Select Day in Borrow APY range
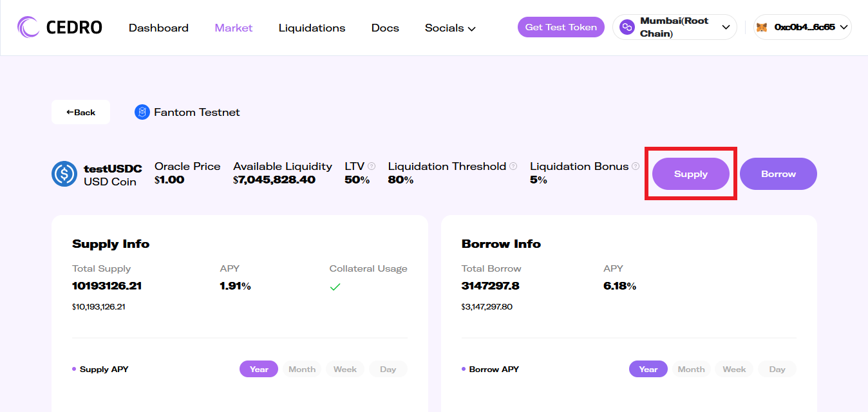 click(777, 369)
